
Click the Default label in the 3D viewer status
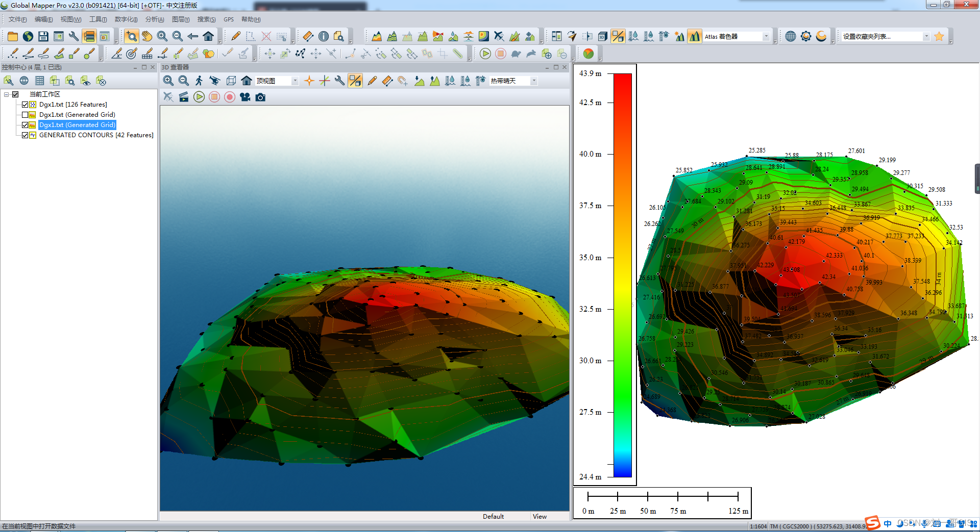pos(493,516)
